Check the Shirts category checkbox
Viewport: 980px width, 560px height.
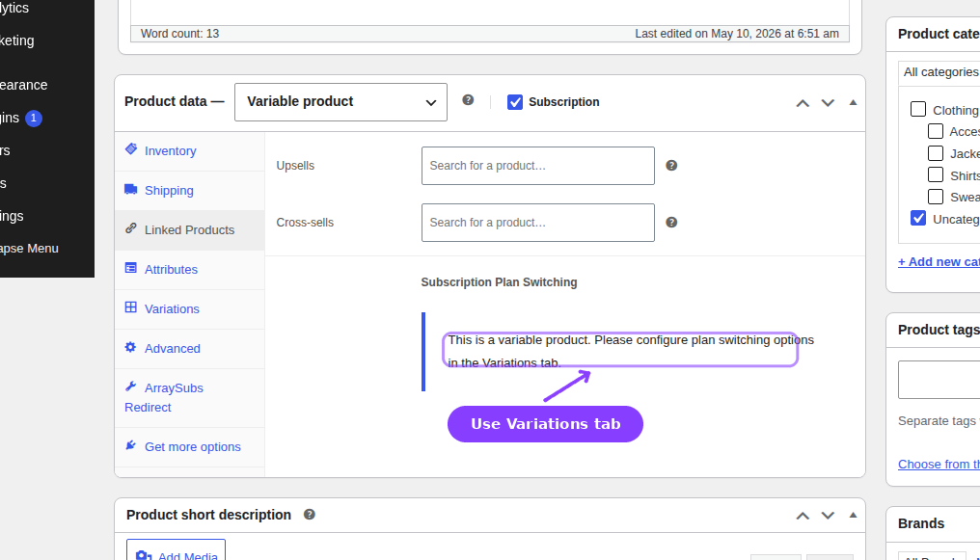(x=936, y=174)
